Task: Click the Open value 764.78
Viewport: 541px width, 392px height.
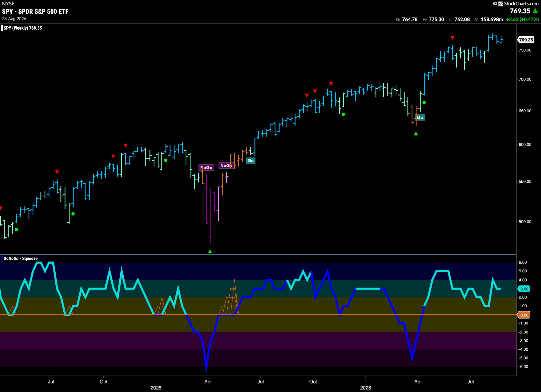Action: point(410,19)
